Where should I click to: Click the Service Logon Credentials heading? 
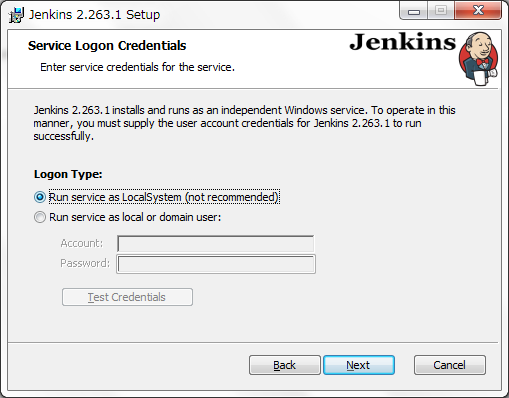pos(107,46)
